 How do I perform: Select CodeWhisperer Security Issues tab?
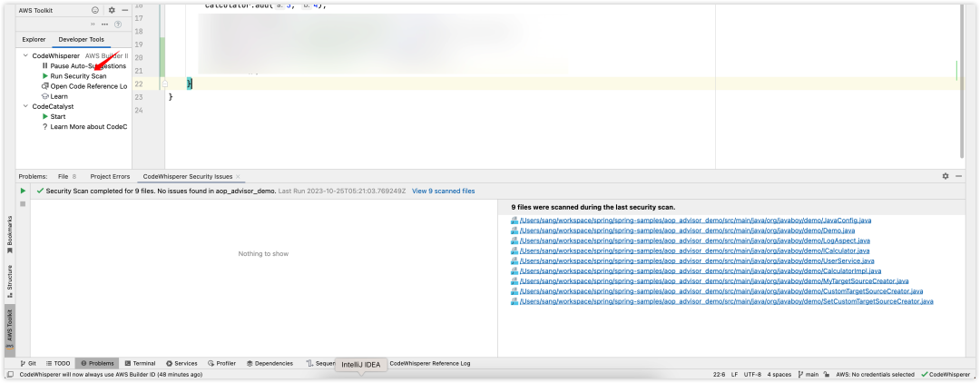coord(188,177)
